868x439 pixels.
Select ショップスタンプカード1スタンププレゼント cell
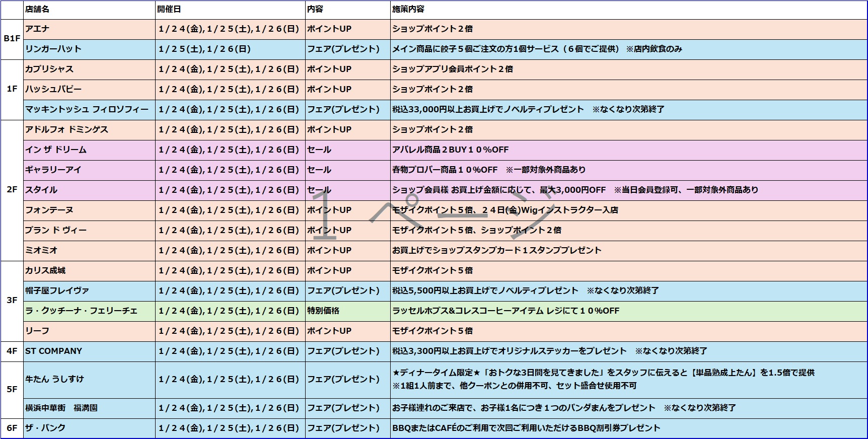point(628,251)
